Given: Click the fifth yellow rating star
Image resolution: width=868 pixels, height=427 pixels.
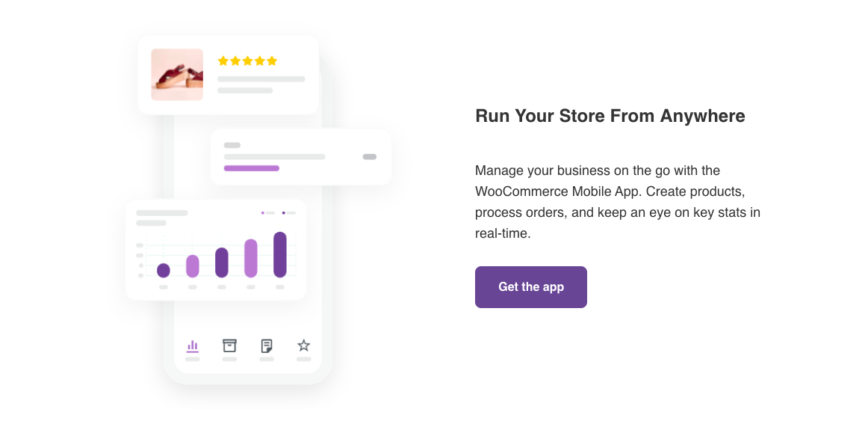Looking at the screenshot, I should point(272,61).
